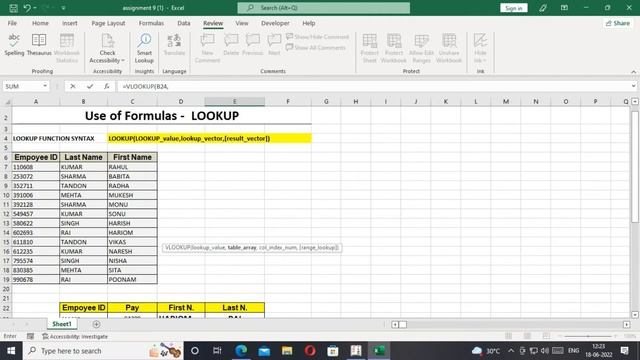Select cell containing POONAM
This screenshot has width=640, height=360.
tap(132, 279)
